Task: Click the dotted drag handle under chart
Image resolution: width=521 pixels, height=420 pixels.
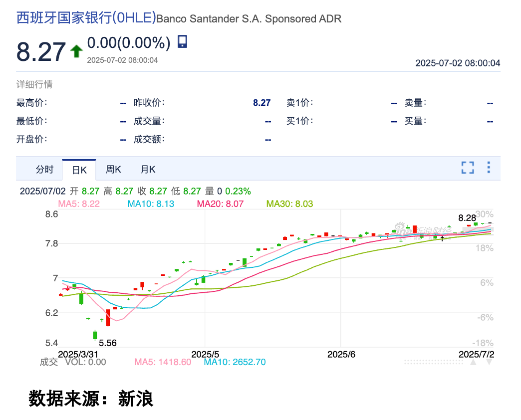Action: click(x=433, y=362)
